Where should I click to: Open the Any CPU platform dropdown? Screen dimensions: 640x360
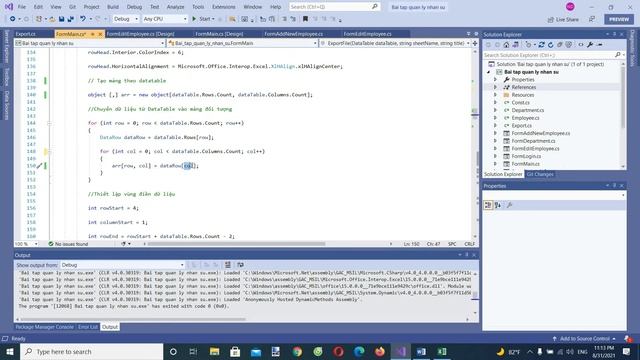point(165,19)
